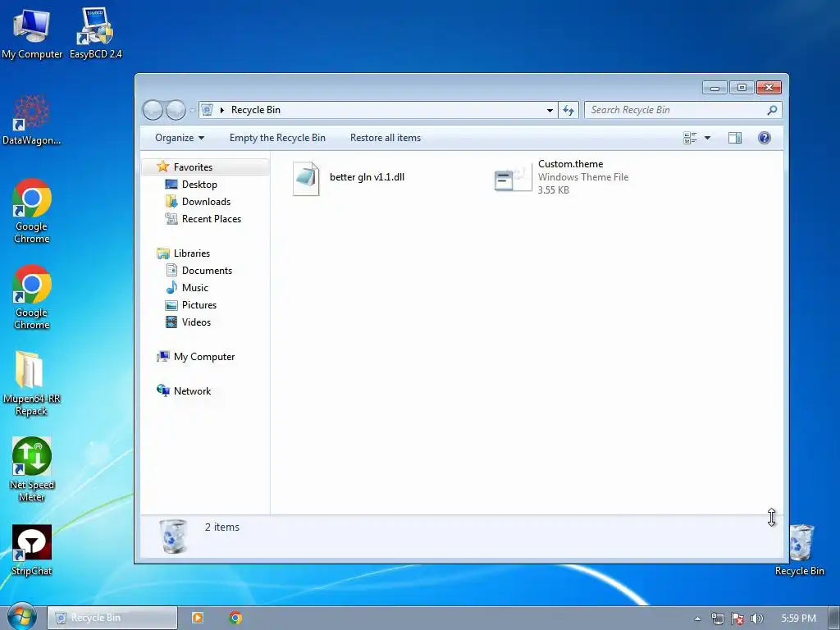Click the network tray icon
This screenshot has height=630, width=840.
point(717,619)
